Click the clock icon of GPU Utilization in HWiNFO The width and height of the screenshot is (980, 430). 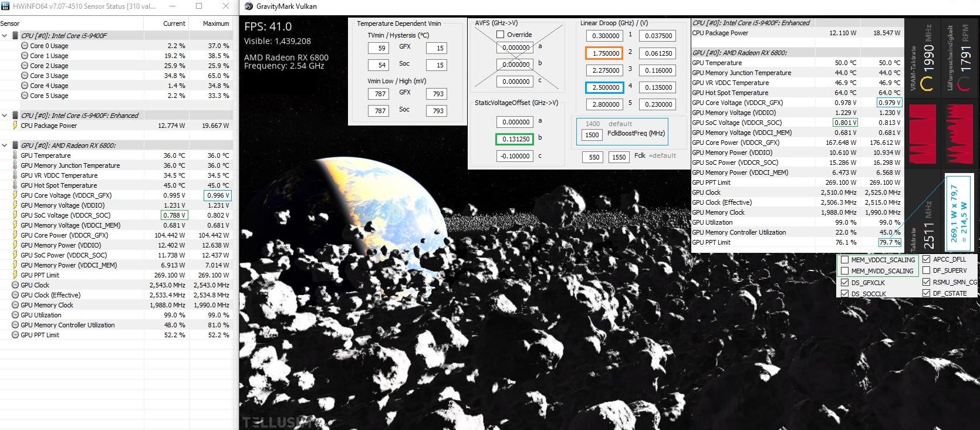15,315
